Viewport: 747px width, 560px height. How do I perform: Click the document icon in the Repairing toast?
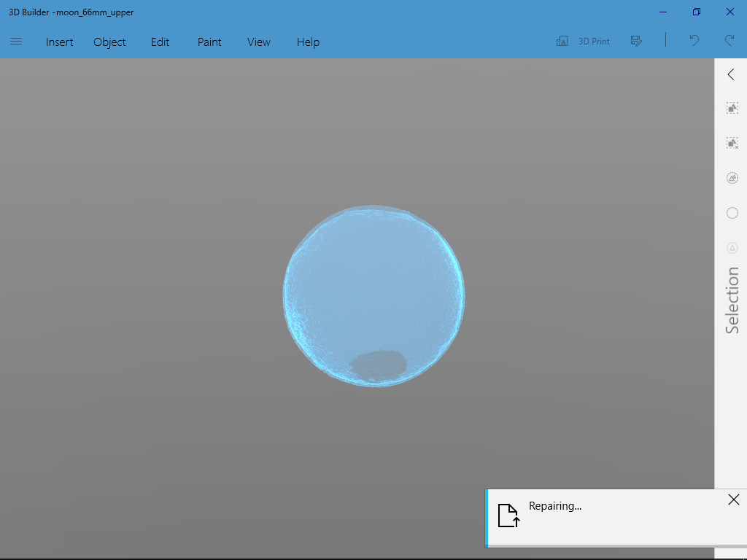pyautogui.click(x=508, y=516)
